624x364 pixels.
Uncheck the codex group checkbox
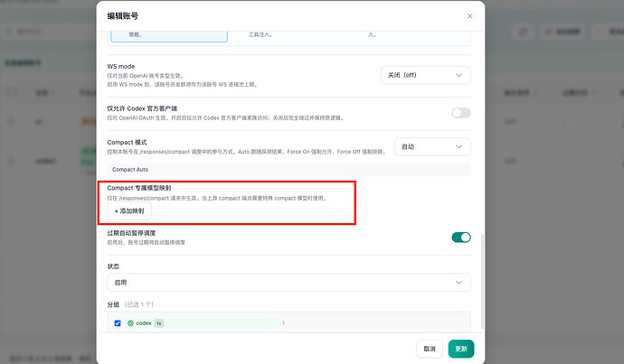tap(118, 323)
